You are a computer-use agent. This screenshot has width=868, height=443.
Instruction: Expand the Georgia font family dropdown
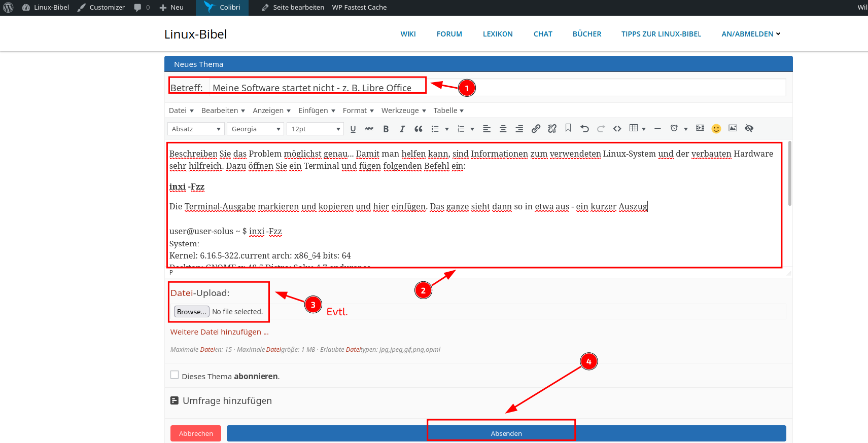(255, 129)
